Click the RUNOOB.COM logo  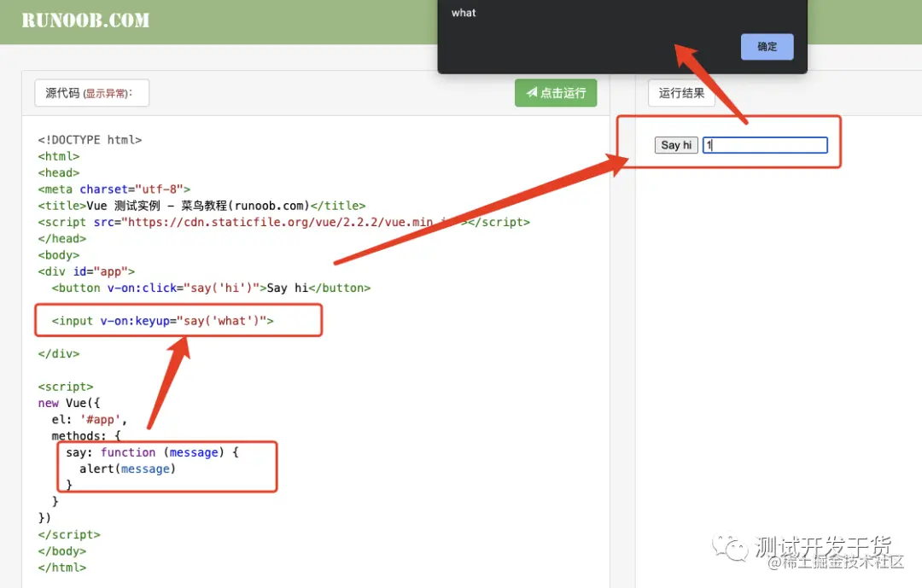[86, 20]
